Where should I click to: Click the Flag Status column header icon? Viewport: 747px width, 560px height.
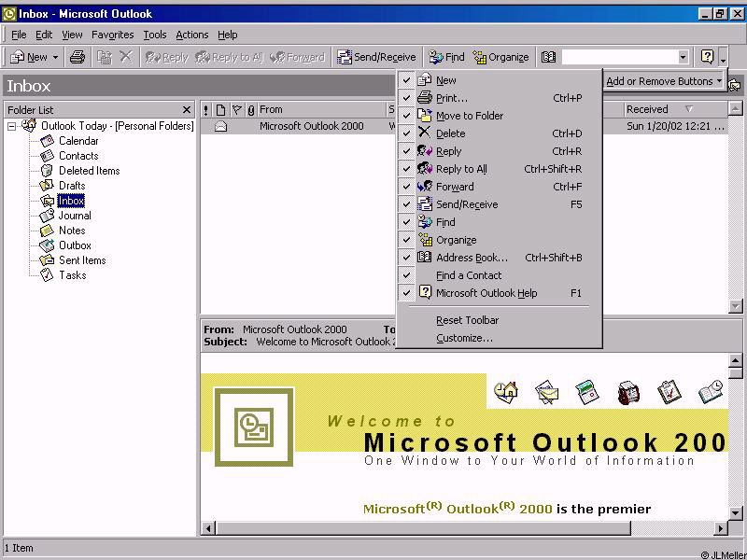coord(237,110)
